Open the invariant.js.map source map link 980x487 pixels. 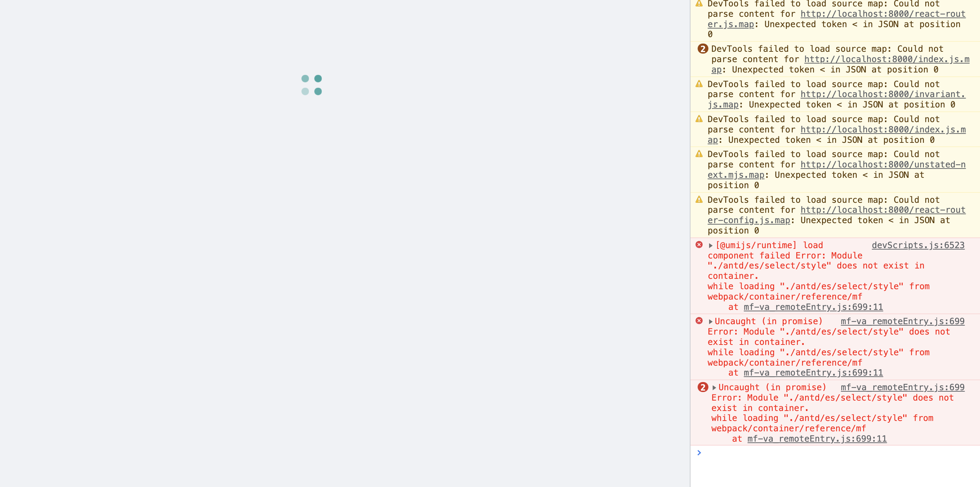883,94
